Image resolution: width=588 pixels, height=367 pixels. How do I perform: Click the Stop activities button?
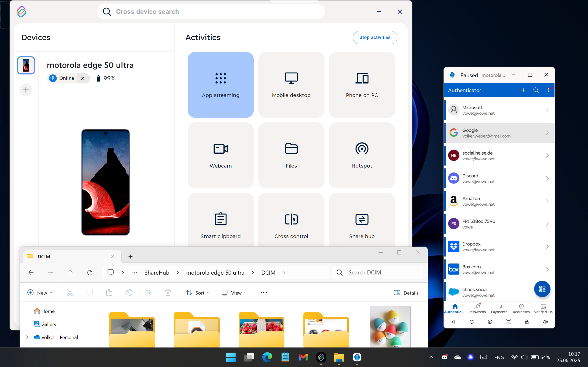(375, 37)
